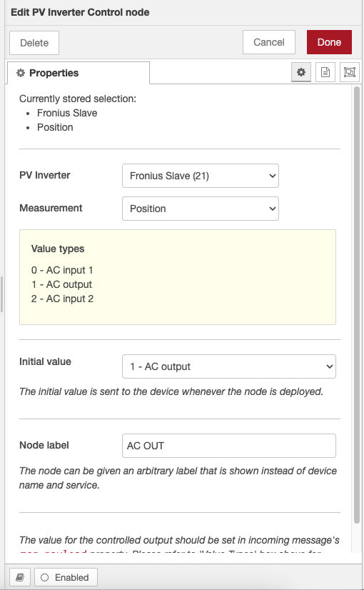
Task: Open the node description document icon
Action: point(325,72)
